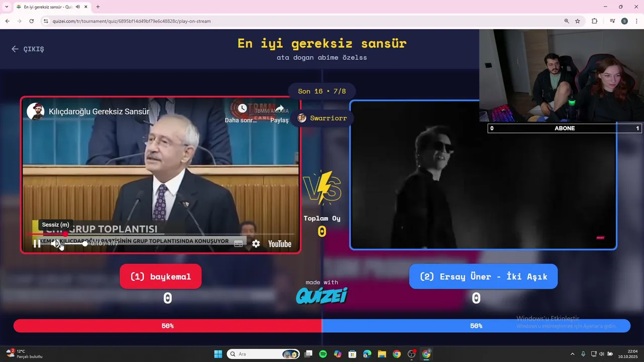Image resolution: width=644 pixels, height=362 pixels.
Task: Open the clock showing 22:04
Action: (629, 354)
